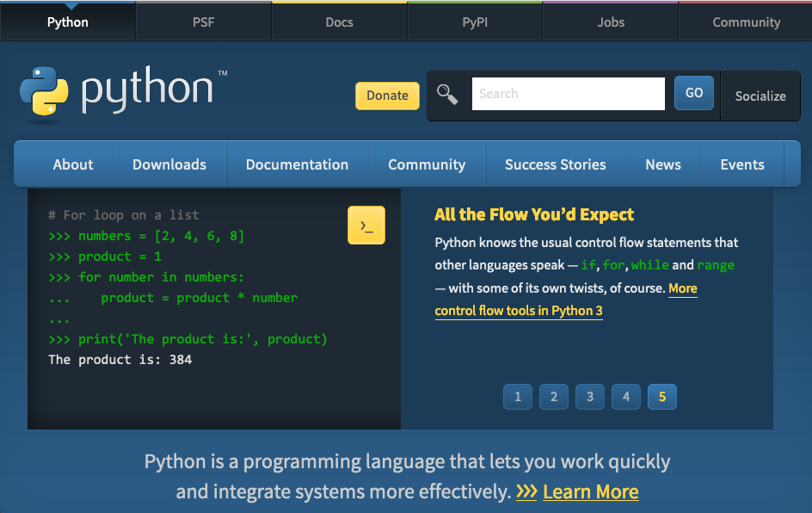The width and height of the screenshot is (812, 513).
Task: Click the triple chevron before Learn More
Action: 526,491
